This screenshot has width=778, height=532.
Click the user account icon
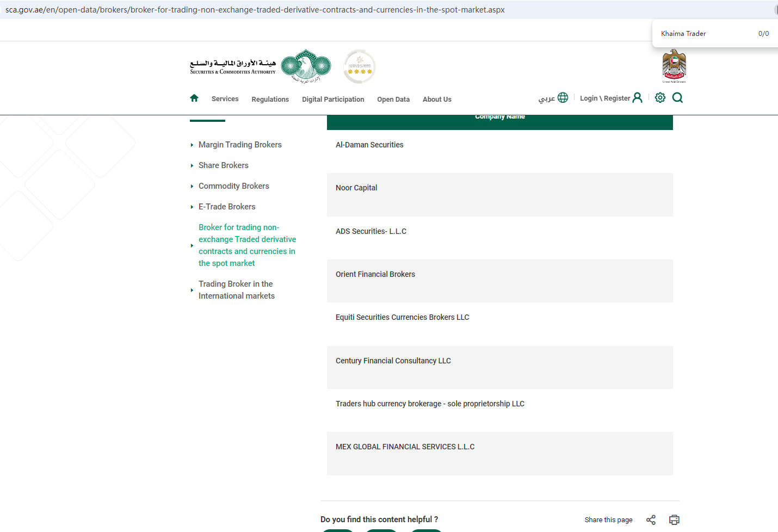point(638,97)
